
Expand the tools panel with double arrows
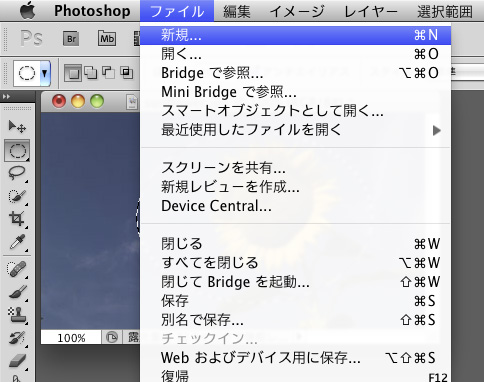click(x=7, y=97)
